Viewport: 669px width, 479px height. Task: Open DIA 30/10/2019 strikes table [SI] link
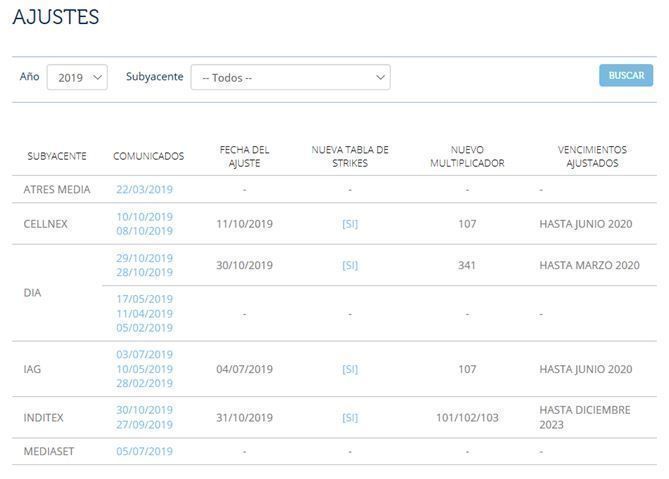pos(350,265)
